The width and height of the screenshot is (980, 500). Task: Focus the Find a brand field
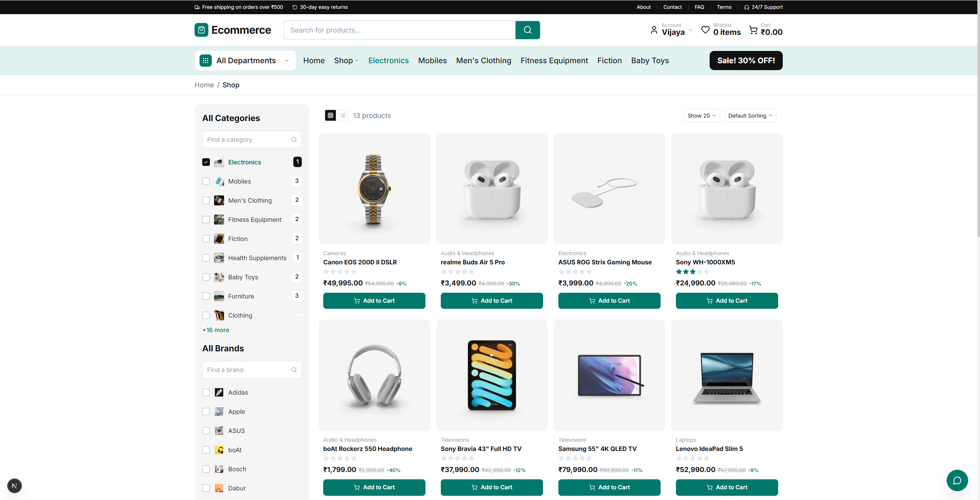click(x=252, y=370)
